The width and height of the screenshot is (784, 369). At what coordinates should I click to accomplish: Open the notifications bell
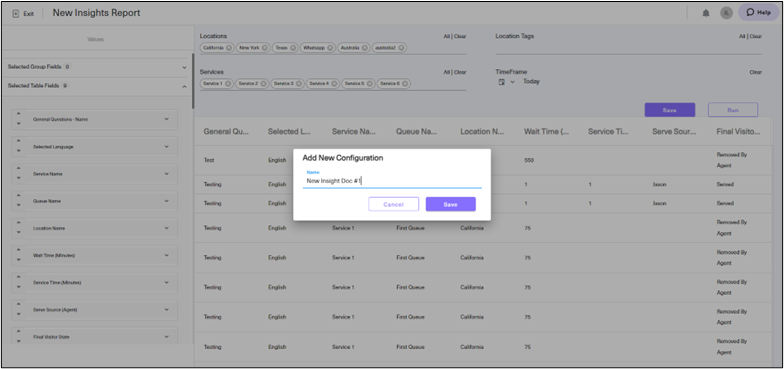[x=706, y=13]
